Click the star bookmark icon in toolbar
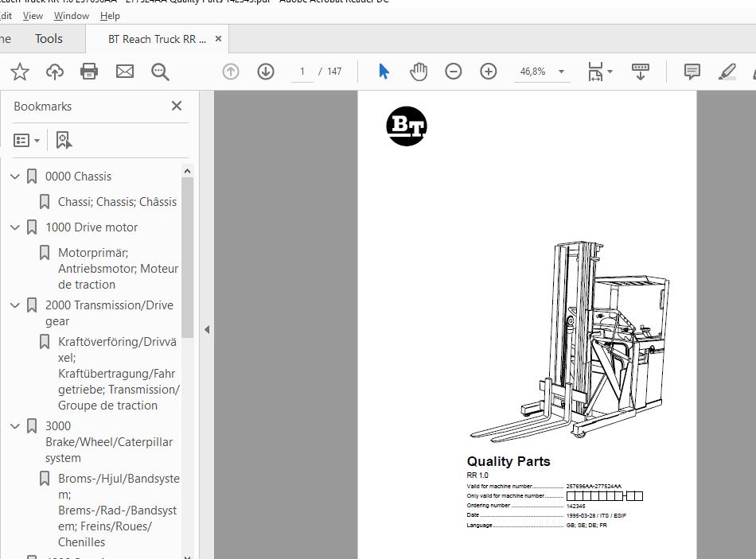756x559 pixels. coord(20,72)
